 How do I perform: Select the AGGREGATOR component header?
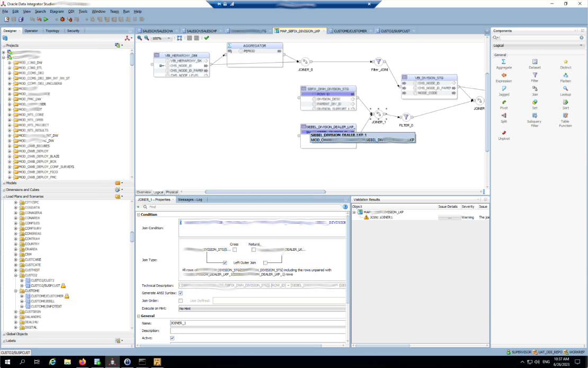pos(255,46)
